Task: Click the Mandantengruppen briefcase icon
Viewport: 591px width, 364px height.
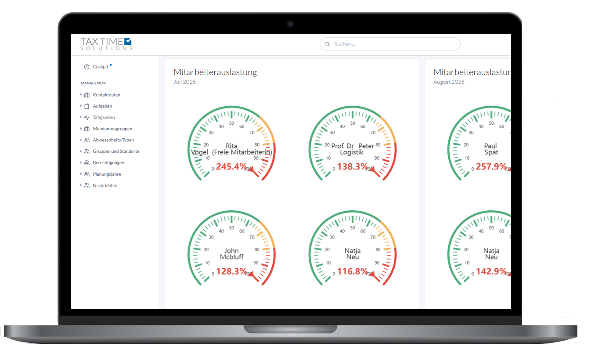Action: tap(87, 129)
